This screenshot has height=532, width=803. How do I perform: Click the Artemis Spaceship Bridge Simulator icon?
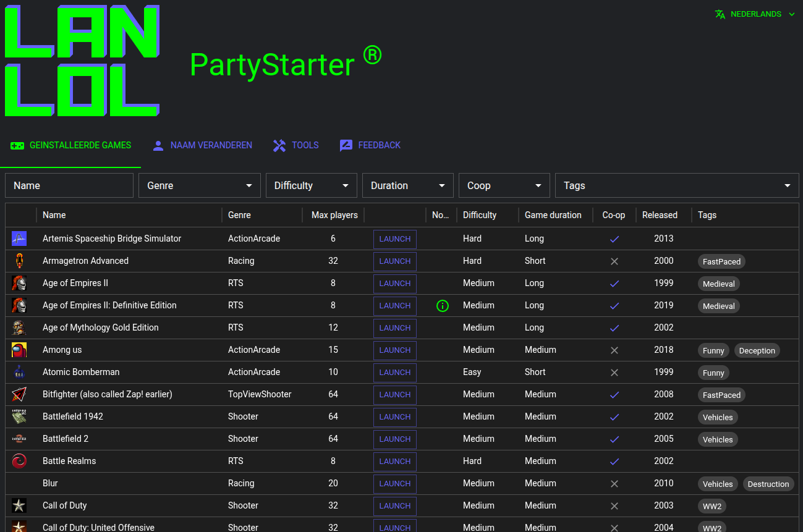[19, 239]
